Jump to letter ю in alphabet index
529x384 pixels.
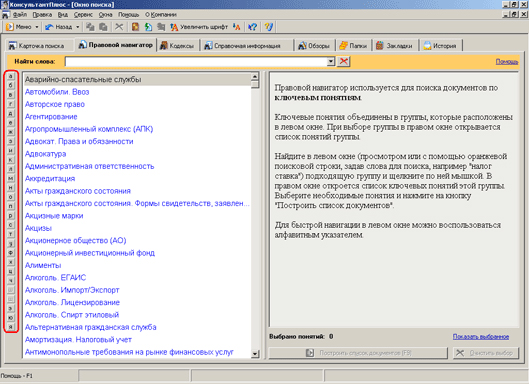[x=11, y=318]
